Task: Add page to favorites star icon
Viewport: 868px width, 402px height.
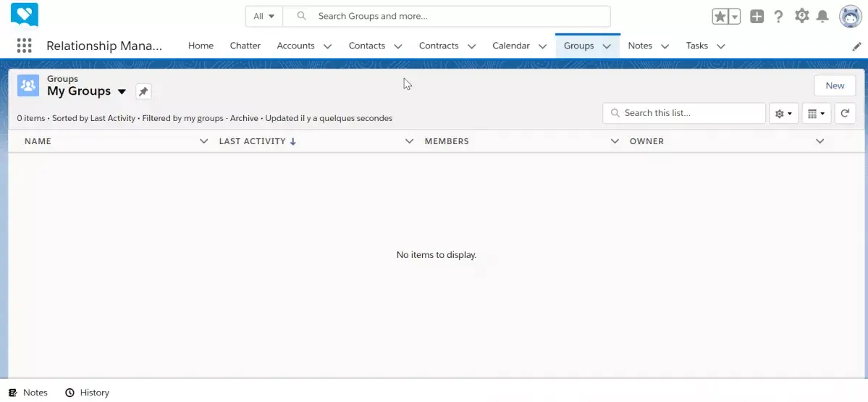Action: click(x=720, y=17)
